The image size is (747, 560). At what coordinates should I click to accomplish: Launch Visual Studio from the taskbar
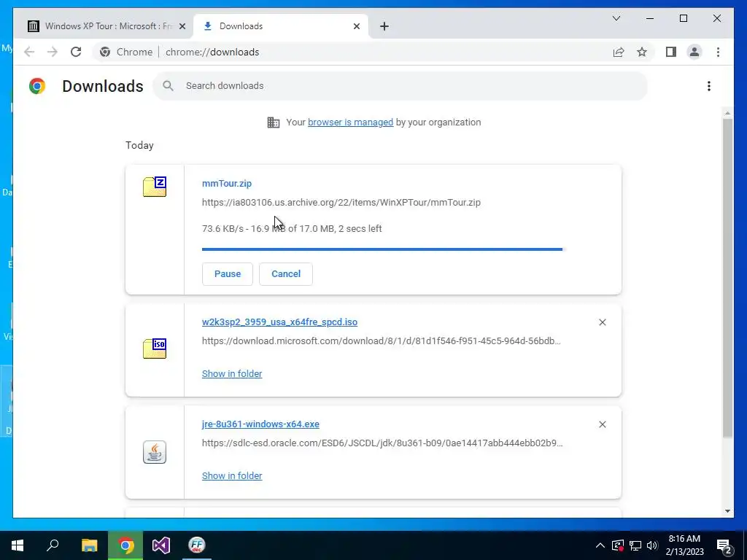[161, 545]
